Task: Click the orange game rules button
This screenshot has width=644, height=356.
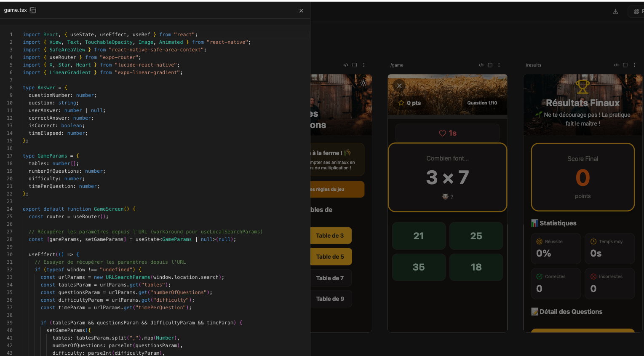Action: pyautogui.click(x=336, y=190)
